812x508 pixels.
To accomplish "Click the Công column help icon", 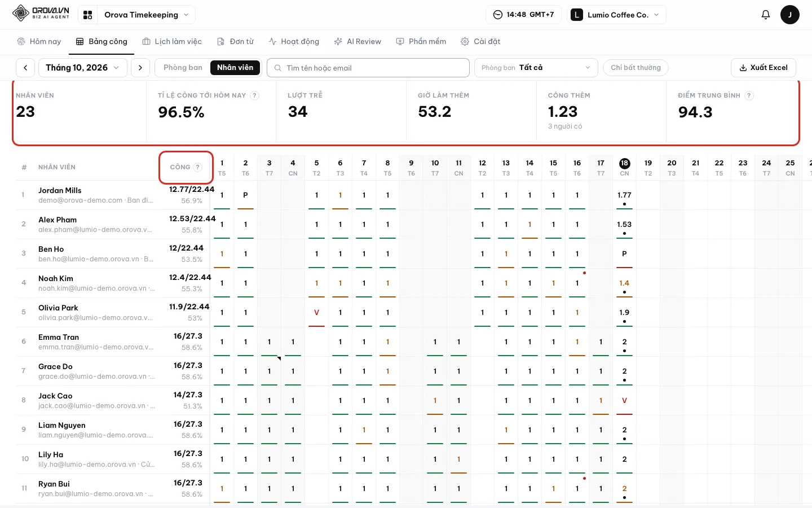I will click(197, 167).
